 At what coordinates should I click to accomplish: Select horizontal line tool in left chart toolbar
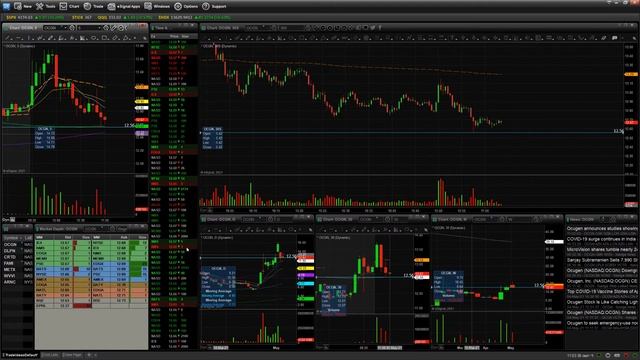pos(19,38)
